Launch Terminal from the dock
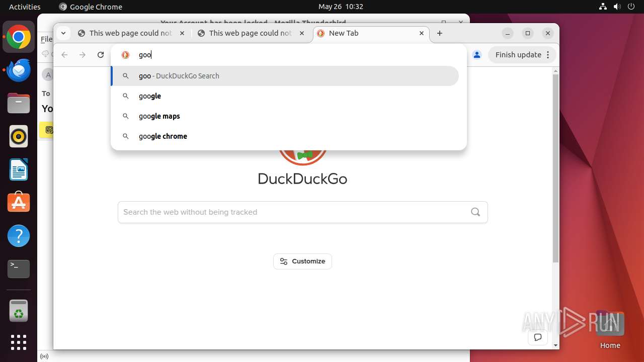Viewport: 644px width, 362px height. click(x=19, y=268)
